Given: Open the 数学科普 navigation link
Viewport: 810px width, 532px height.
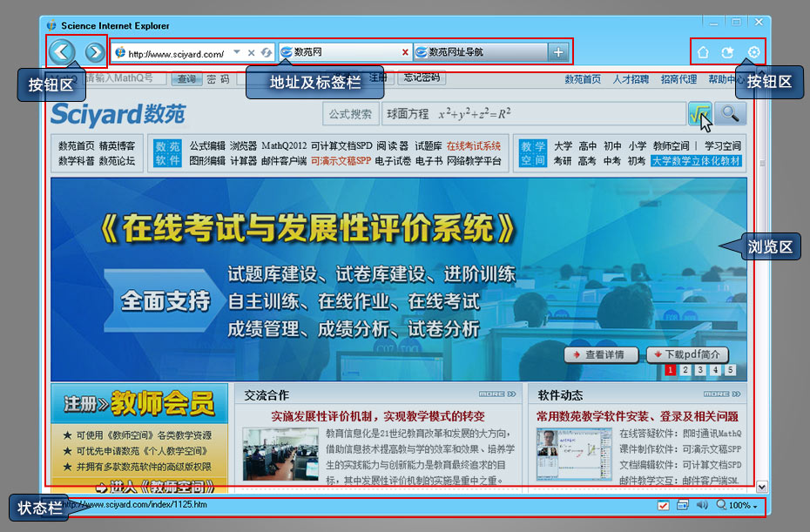Looking at the screenshot, I should click(77, 161).
